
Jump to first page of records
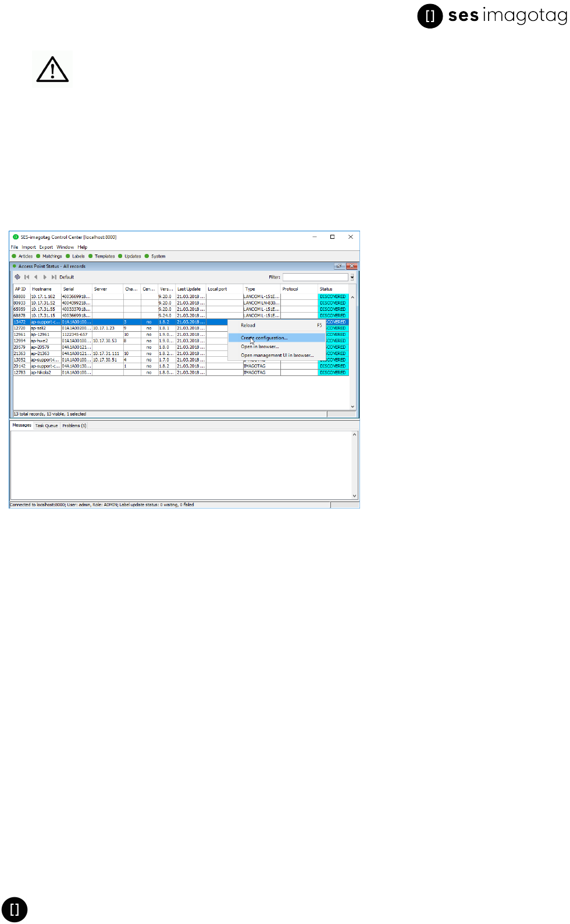tap(27, 277)
